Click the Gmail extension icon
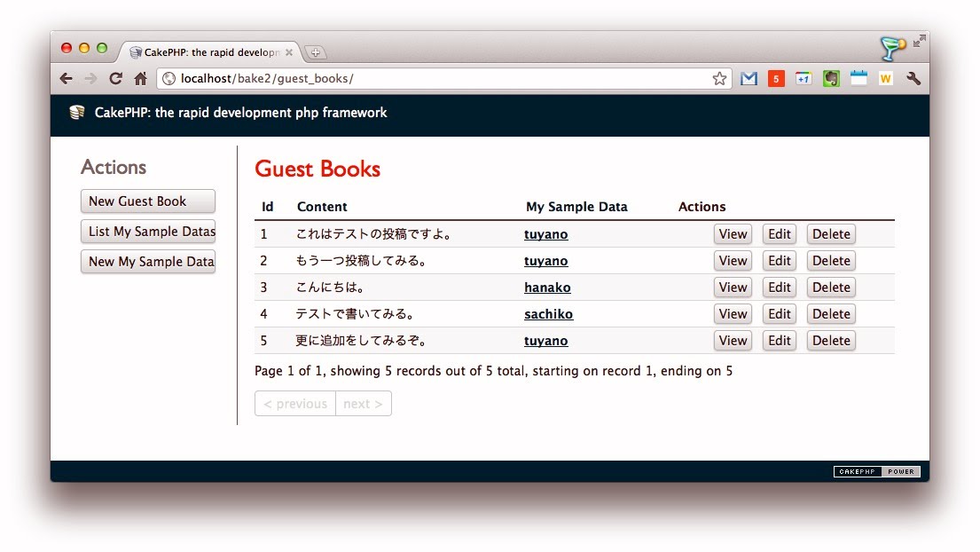This screenshot has width=980, height=552. tap(749, 79)
